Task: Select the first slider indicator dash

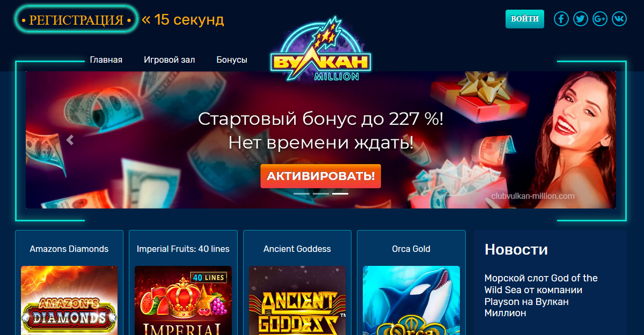Action: (x=302, y=193)
